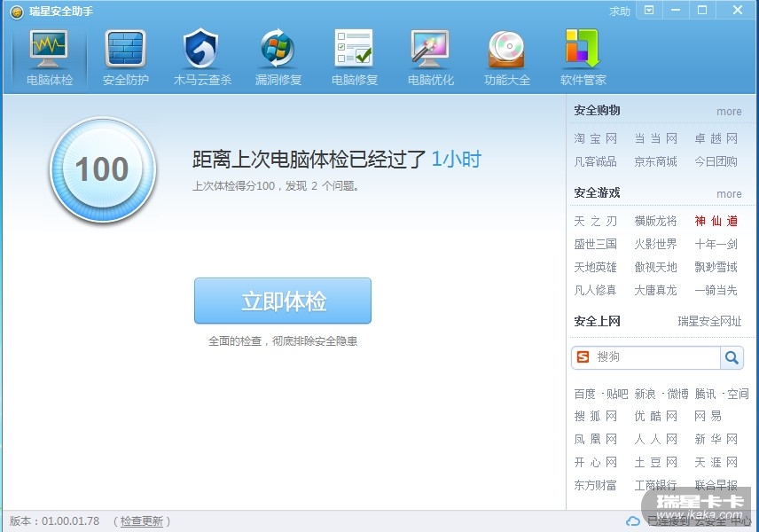Image resolution: width=759 pixels, height=532 pixels.
Task: Open the 凡人修真 game link
Action: click(595, 291)
